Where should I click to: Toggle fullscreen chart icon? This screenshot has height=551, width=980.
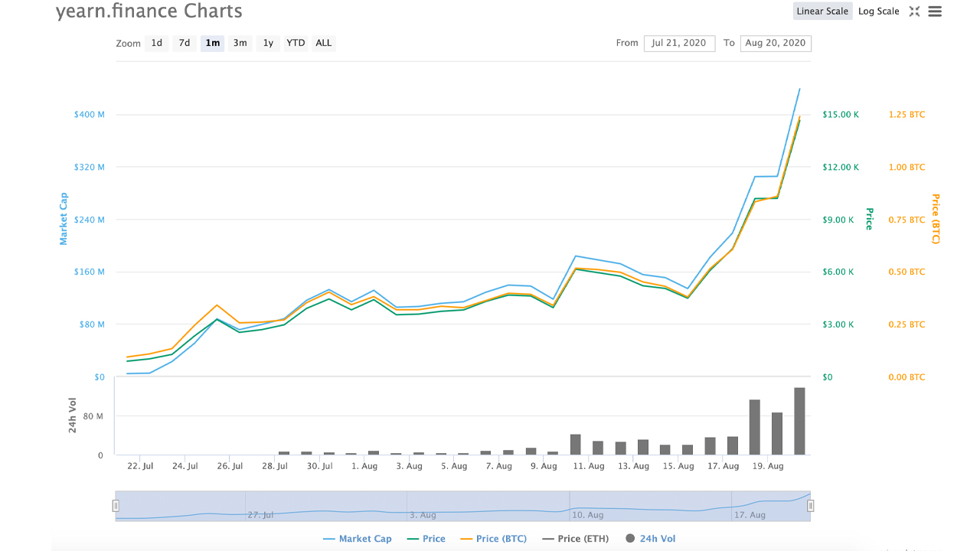[x=914, y=11]
